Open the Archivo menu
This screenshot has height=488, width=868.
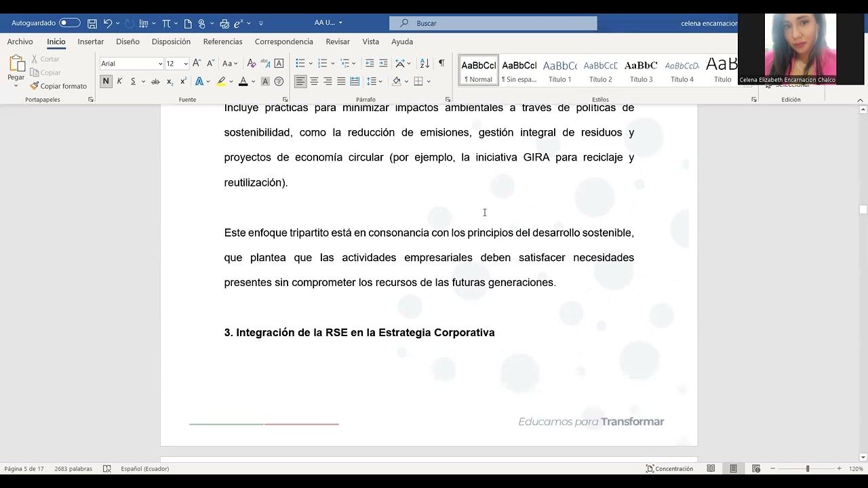pos(20,41)
